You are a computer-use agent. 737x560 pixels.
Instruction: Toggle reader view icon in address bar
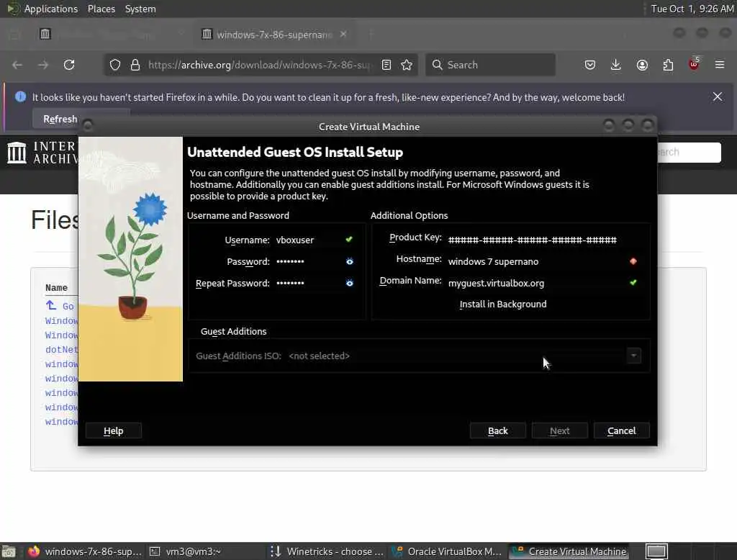tap(386, 65)
